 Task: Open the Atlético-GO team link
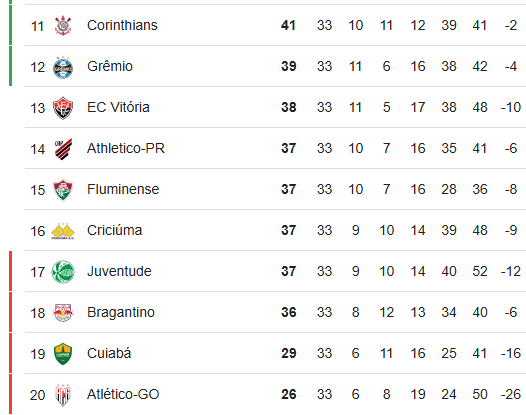pos(123,394)
